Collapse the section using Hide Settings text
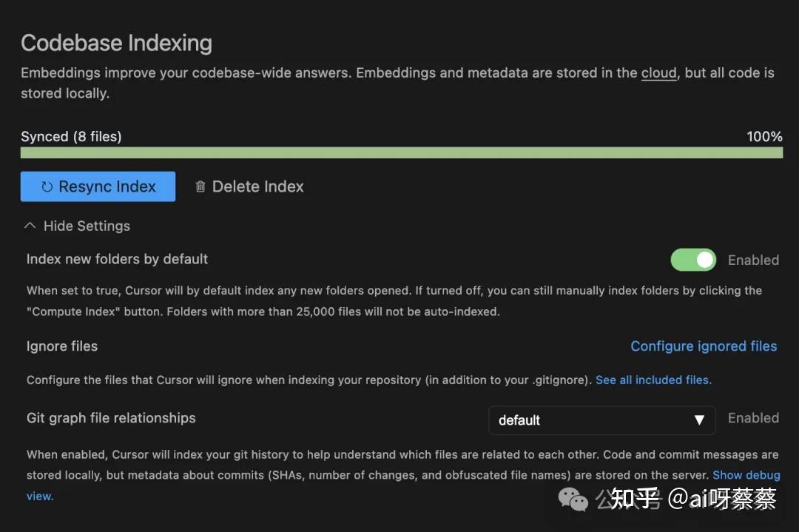The image size is (799, 532). coord(87,226)
